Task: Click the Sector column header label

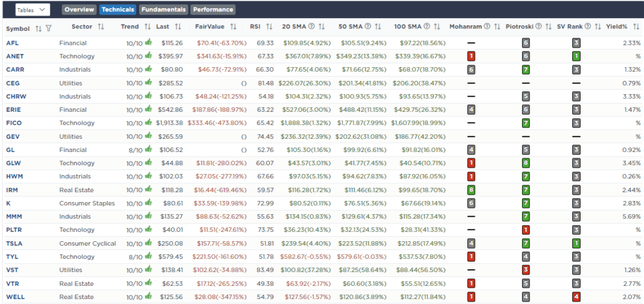Action: 82,26
